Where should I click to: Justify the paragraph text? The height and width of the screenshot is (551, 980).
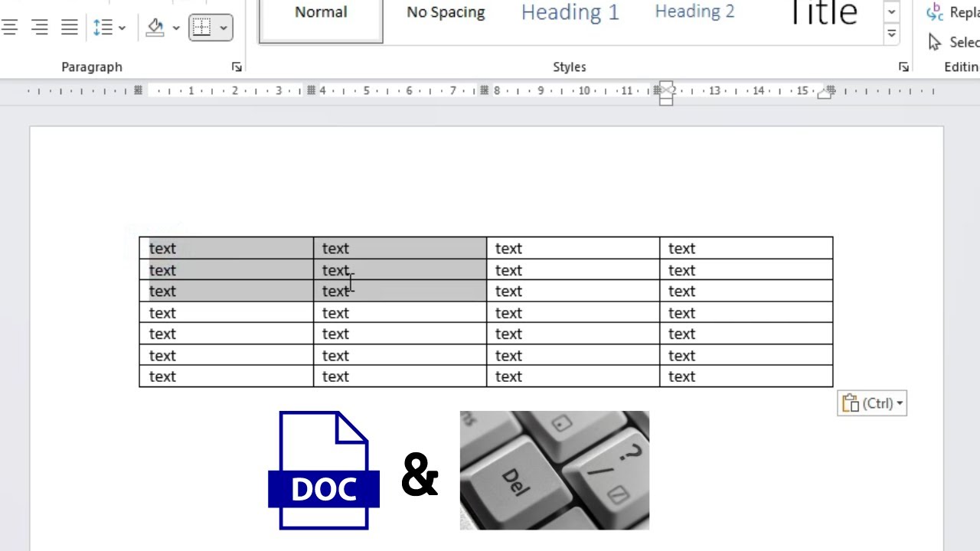[70, 28]
